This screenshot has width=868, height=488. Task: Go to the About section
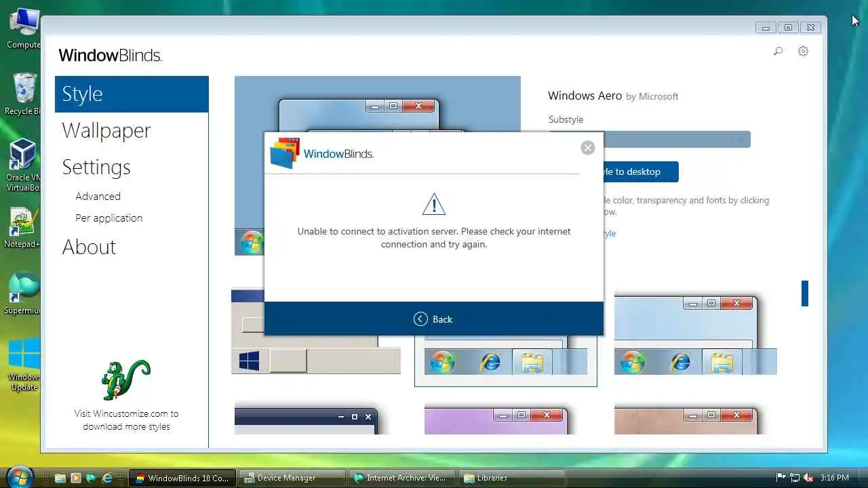click(x=90, y=247)
